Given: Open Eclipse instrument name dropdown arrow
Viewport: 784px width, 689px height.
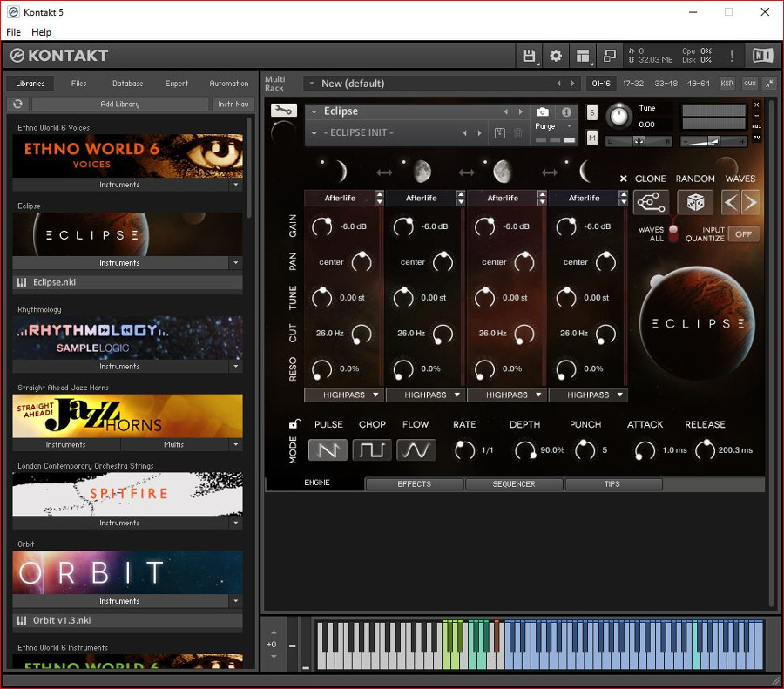Looking at the screenshot, I should tap(314, 112).
